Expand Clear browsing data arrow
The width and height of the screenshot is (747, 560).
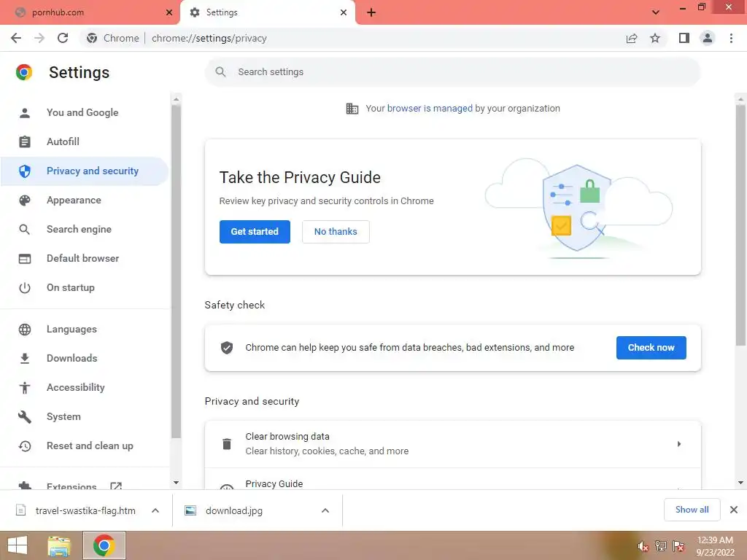679,444
